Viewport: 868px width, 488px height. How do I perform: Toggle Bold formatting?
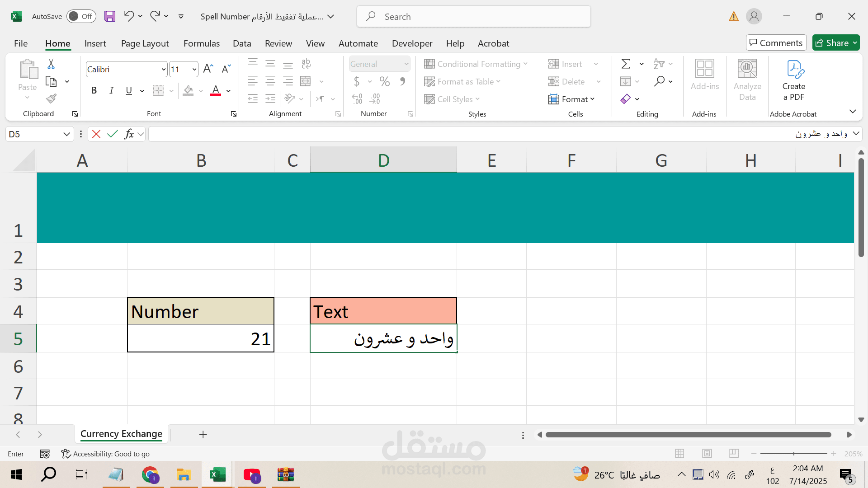[x=94, y=90]
